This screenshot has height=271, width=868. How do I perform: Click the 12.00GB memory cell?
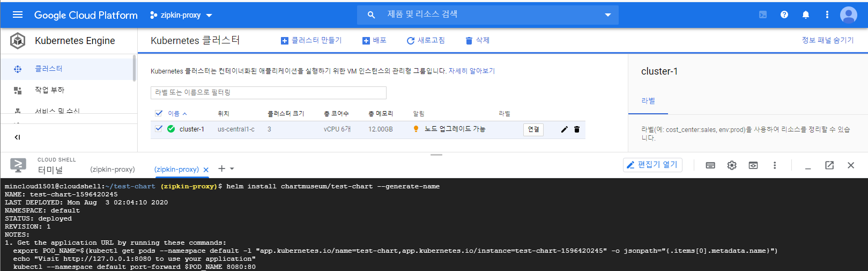click(x=381, y=129)
